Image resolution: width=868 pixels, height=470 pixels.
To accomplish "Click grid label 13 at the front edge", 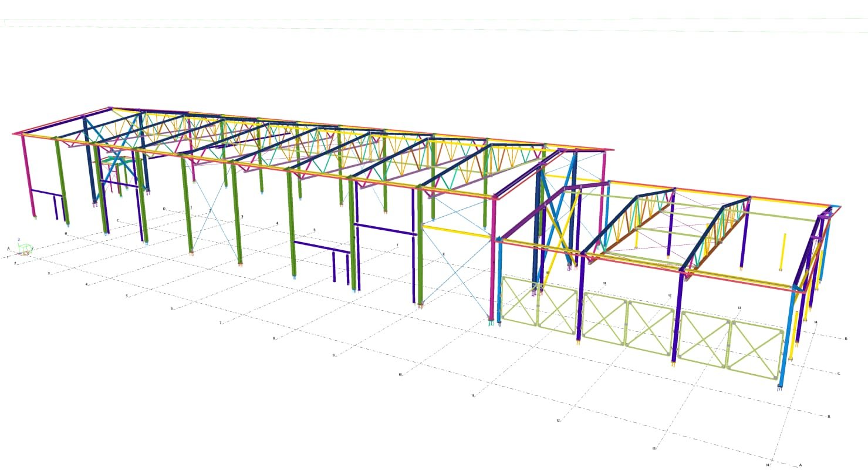I will (654, 448).
